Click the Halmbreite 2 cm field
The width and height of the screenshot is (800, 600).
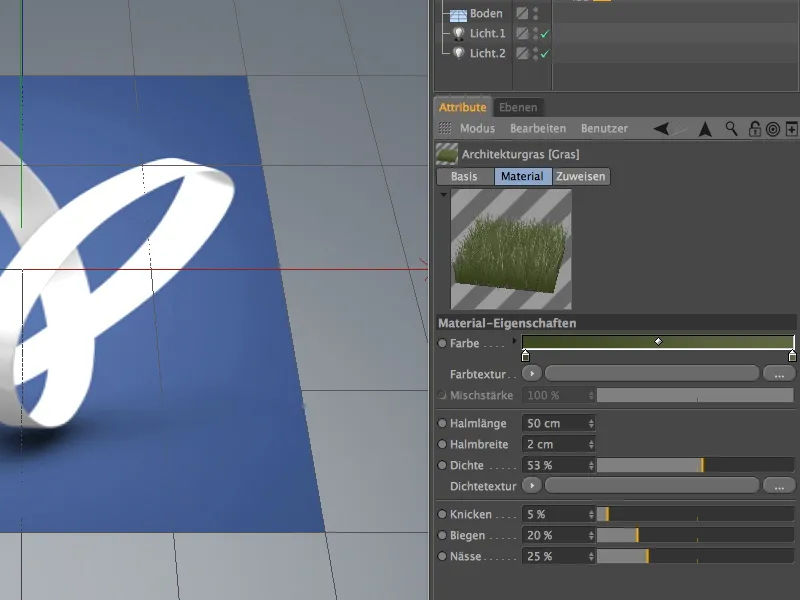554,444
